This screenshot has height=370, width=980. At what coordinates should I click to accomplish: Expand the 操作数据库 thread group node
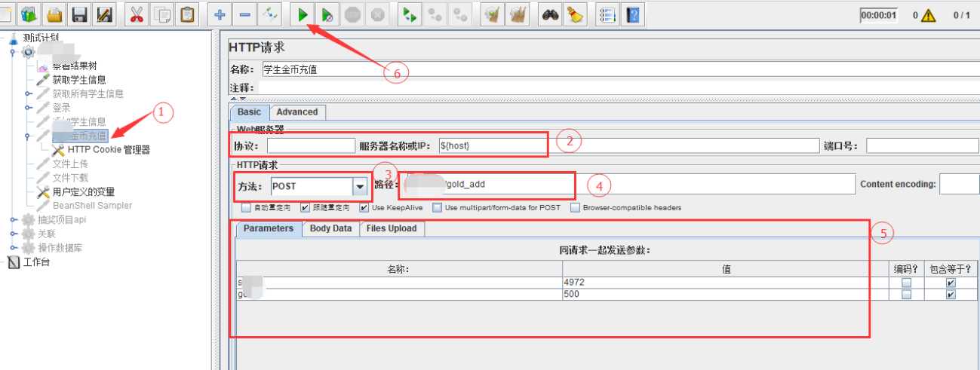[13, 247]
